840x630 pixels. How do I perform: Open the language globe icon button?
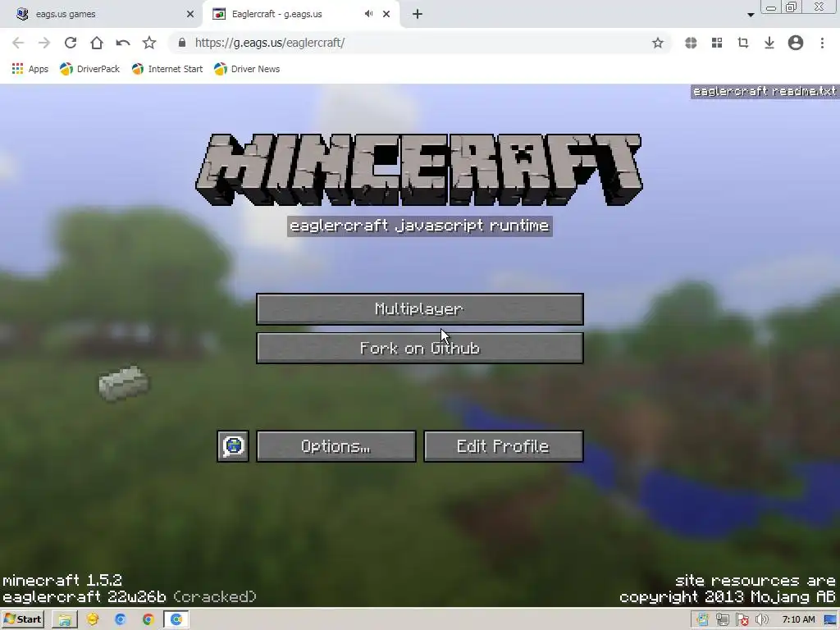pos(233,446)
